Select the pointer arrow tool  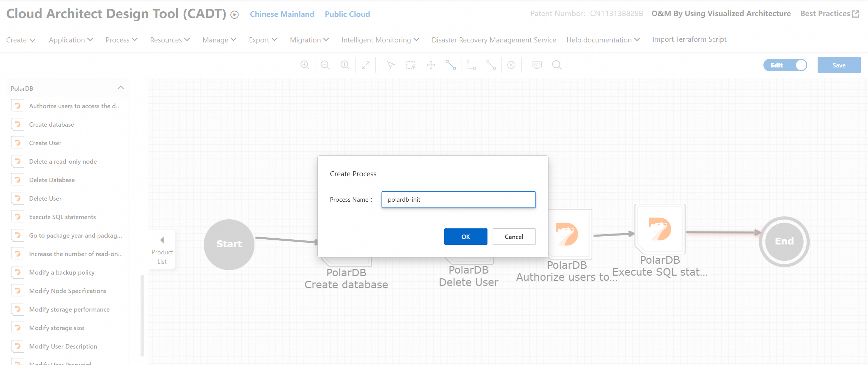tap(391, 65)
